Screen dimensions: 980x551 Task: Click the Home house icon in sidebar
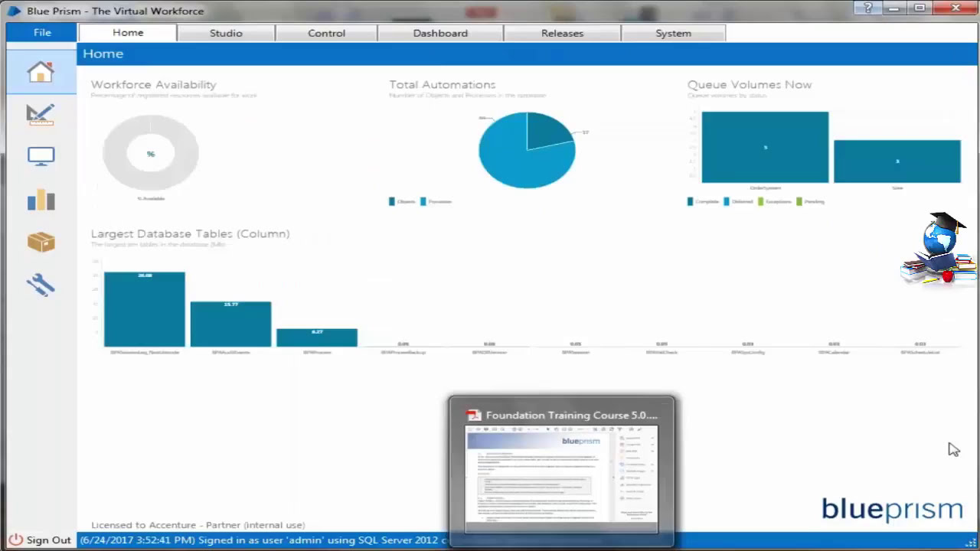click(x=41, y=72)
